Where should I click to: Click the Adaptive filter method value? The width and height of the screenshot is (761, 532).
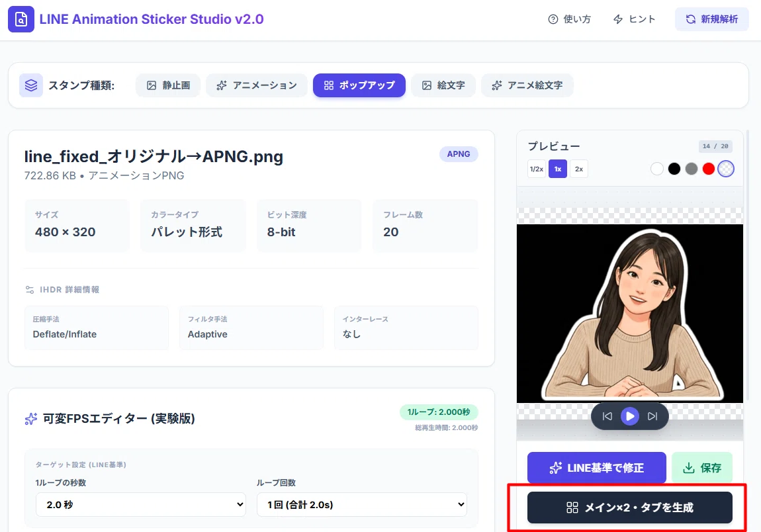tap(208, 334)
